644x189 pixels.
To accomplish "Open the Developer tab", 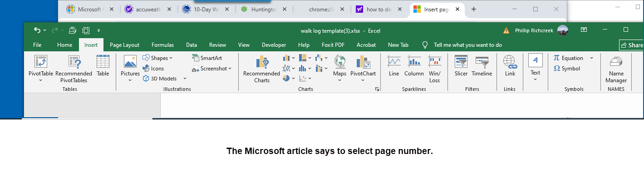I will [274, 45].
